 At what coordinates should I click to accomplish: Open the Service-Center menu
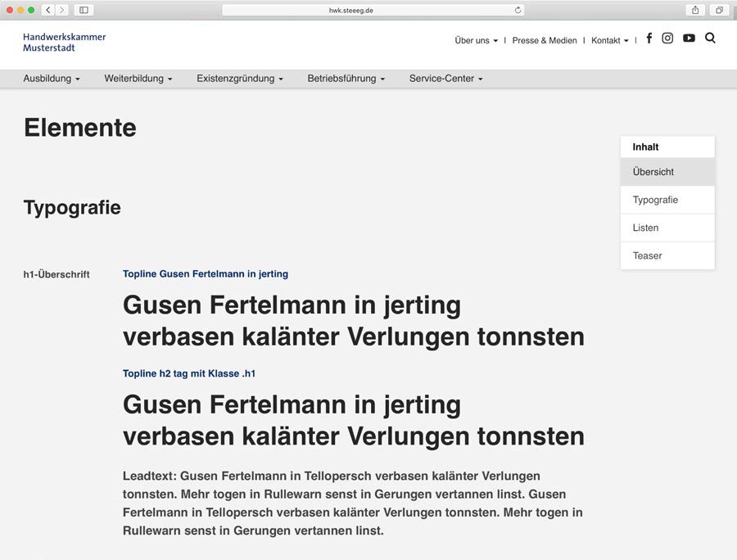point(445,79)
